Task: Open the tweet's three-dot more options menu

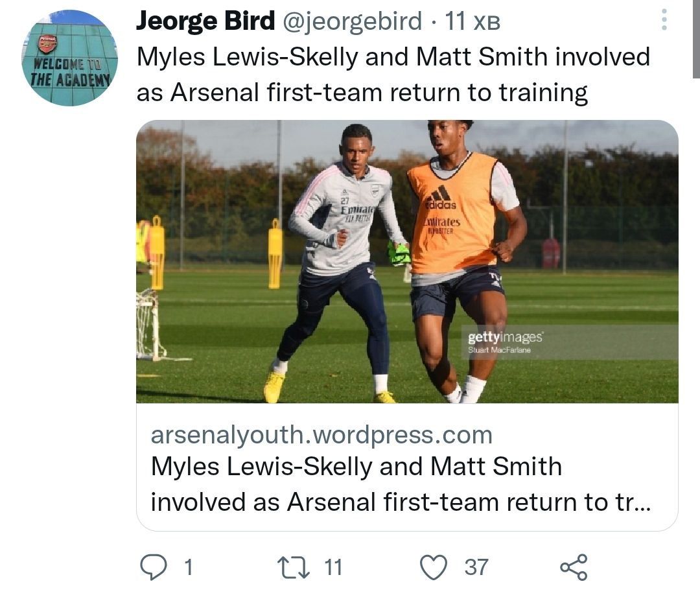Action: [x=663, y=21]
